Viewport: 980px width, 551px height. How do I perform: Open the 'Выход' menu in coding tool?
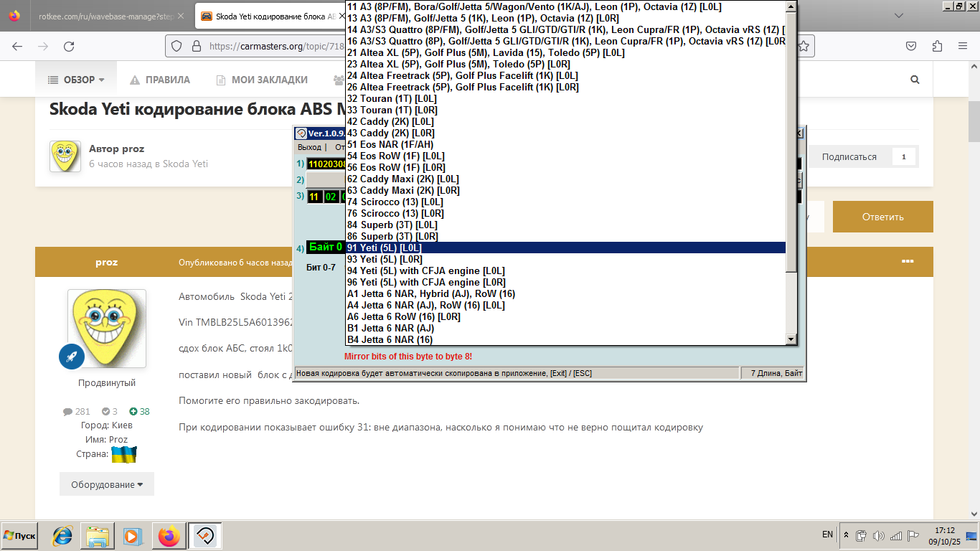tap(309, 147)
